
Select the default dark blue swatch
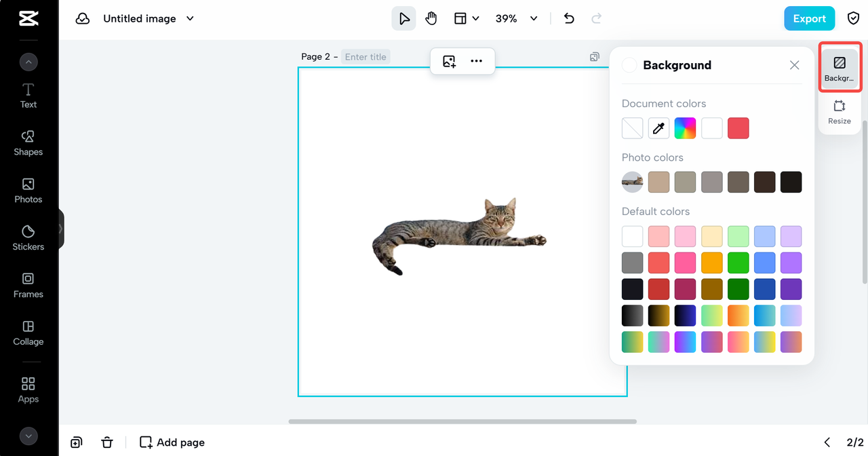coord(764,289)
